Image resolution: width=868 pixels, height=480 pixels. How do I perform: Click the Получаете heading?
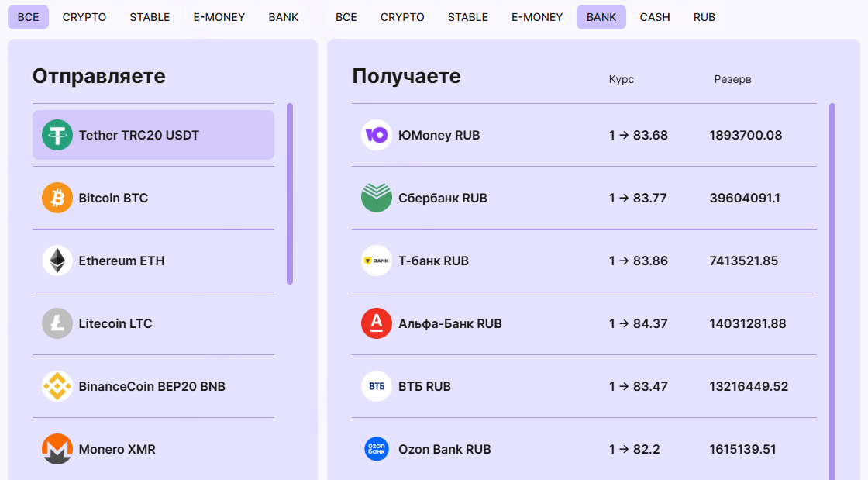(x=406, y=76)
